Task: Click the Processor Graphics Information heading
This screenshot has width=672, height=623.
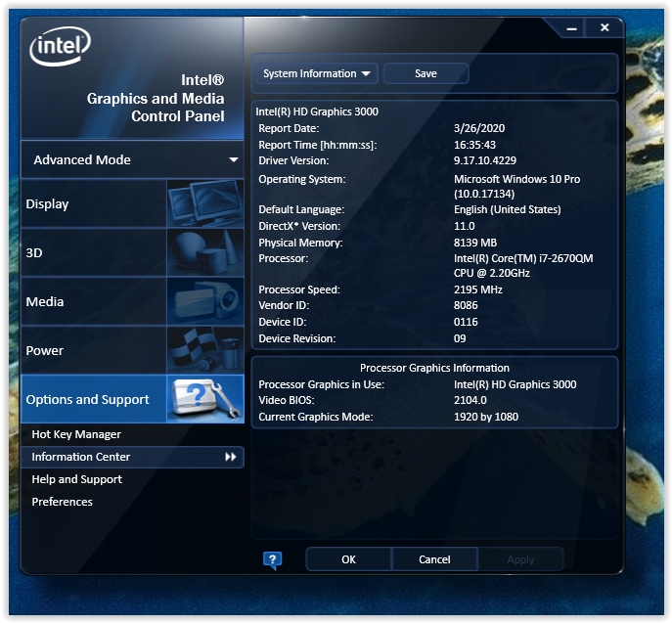Action: pyautogui.click(x=434, y=368)
